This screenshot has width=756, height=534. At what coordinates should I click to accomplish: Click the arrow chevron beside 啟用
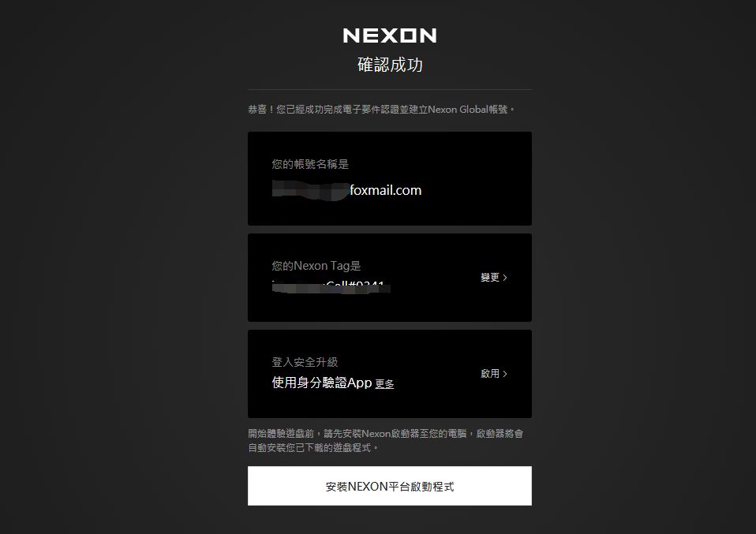click(x=505, y=374)
